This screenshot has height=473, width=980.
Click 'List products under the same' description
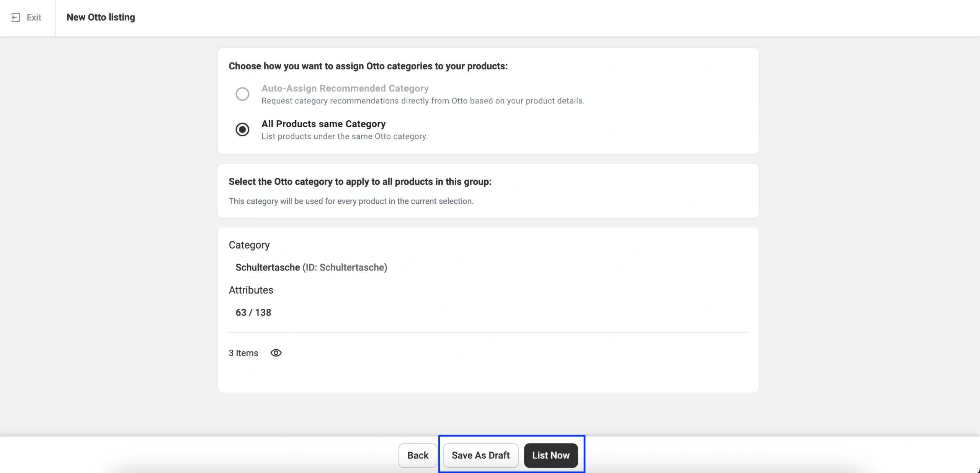[x=344, y=137]
